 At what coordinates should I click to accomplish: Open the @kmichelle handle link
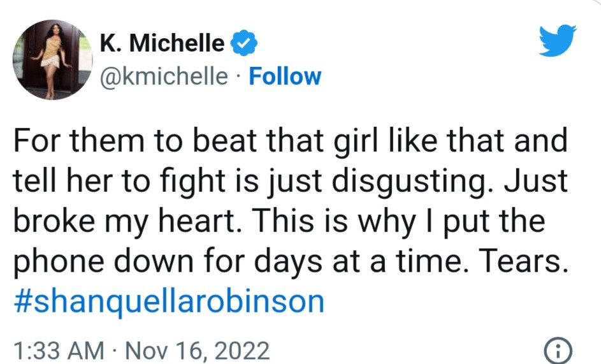click(163, 76)
